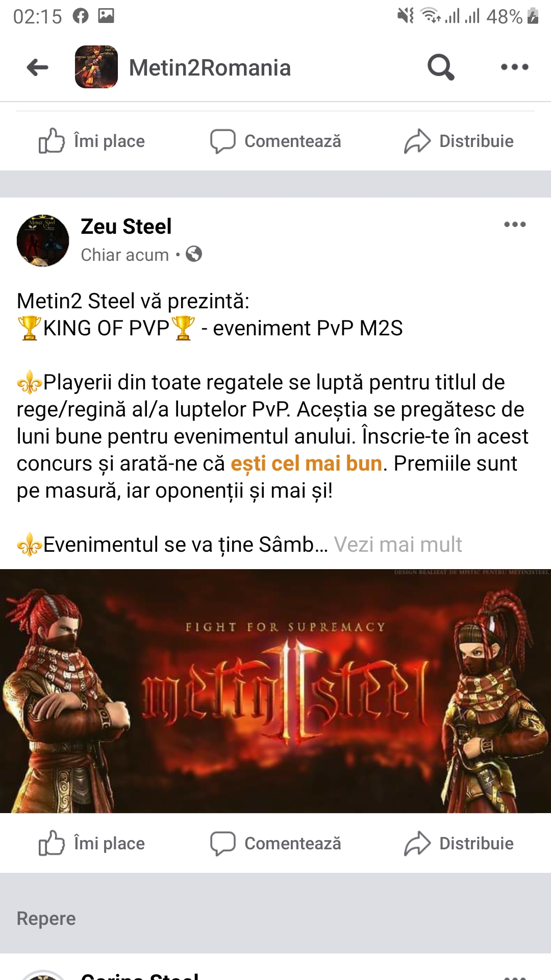The height and width of the screenshot is (980, 551).
Task: Open the Metin2Romania group title
Action: (x=210, y=67)
